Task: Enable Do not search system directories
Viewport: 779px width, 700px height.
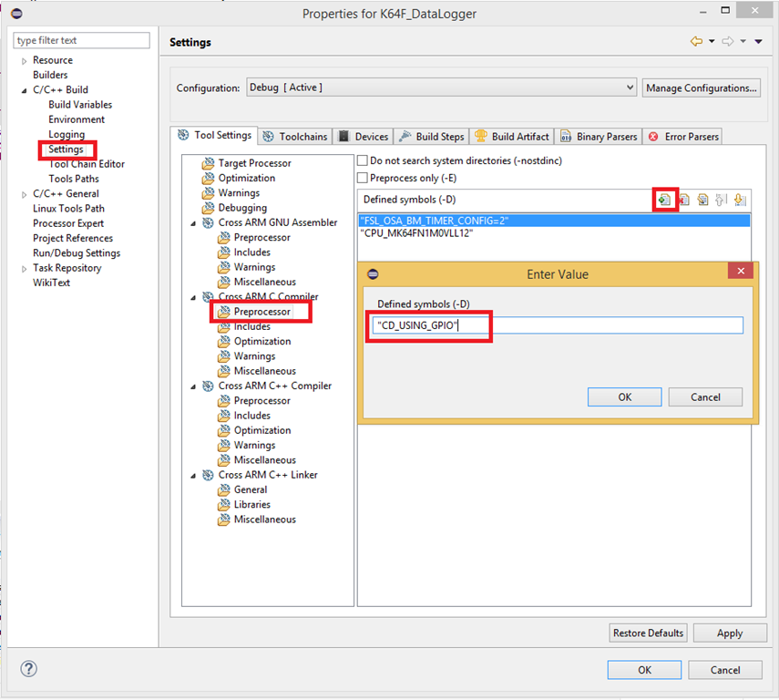Action: [x=363, y=160]
